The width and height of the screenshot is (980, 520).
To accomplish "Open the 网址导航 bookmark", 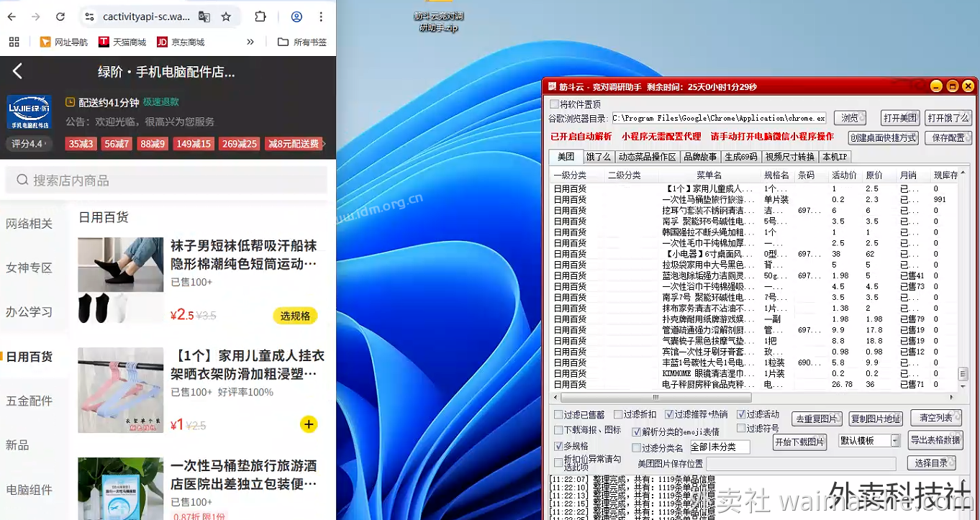I will (x=63, y=42).
